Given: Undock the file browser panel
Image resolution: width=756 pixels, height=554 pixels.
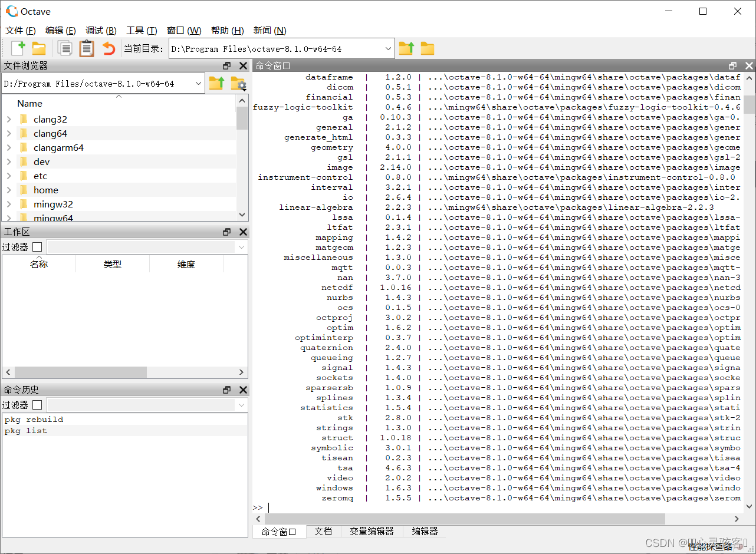Looking at the screenshot, I should pyautogui.click(x=227, y=66).
